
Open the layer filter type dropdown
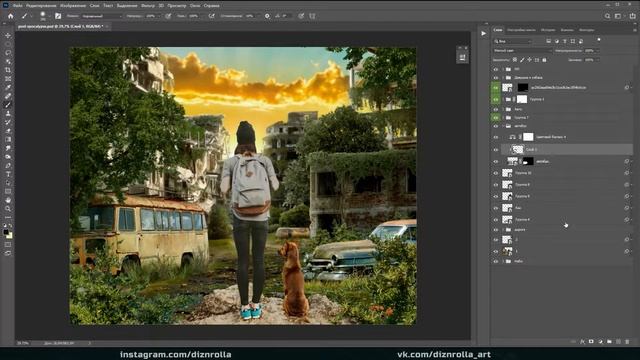point(513,41)
